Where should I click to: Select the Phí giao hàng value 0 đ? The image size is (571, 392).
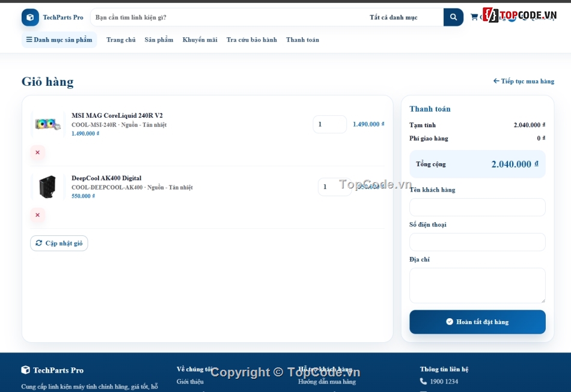coord(541,138)
